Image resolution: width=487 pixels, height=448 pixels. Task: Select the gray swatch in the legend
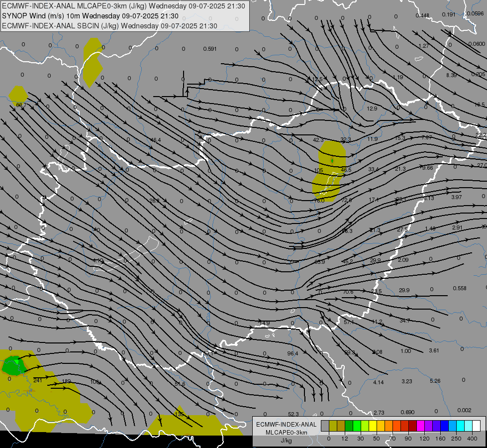click(325, 426)
